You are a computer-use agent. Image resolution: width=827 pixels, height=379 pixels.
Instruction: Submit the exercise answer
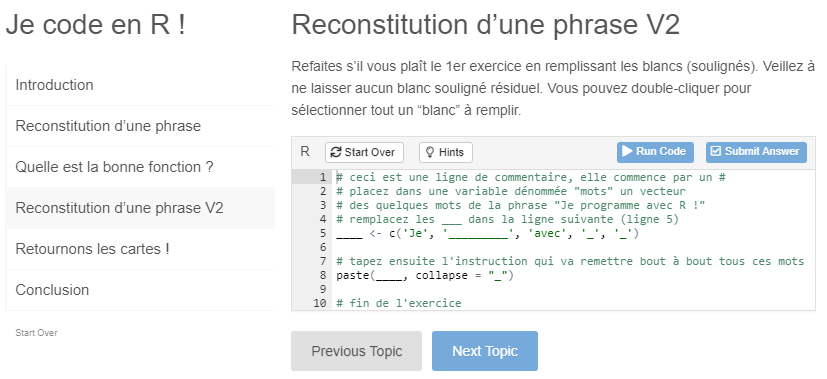[x=756, y=152]
